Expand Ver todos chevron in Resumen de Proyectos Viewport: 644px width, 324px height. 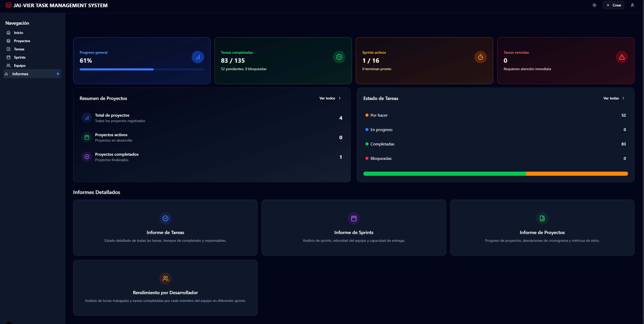[x=340, y=98]
